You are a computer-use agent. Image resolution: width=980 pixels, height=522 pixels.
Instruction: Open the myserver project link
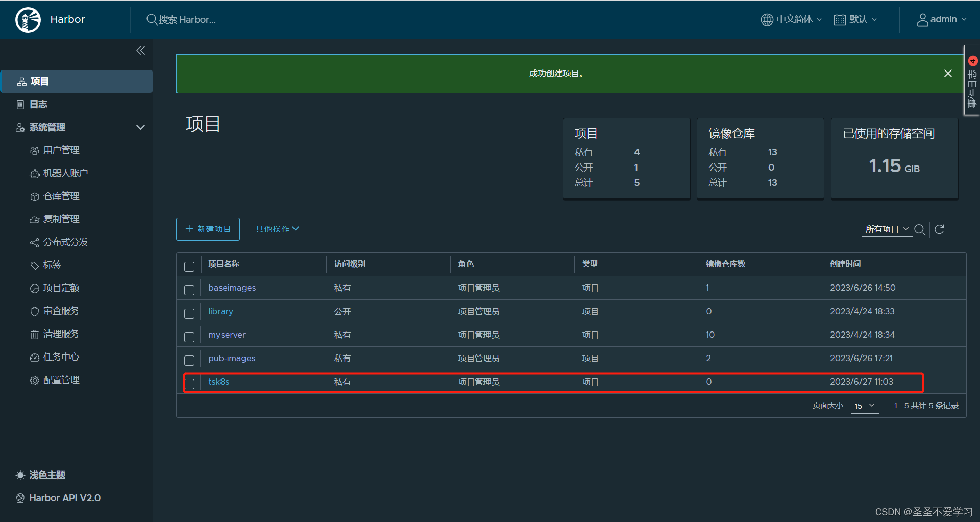coord(227,335)
